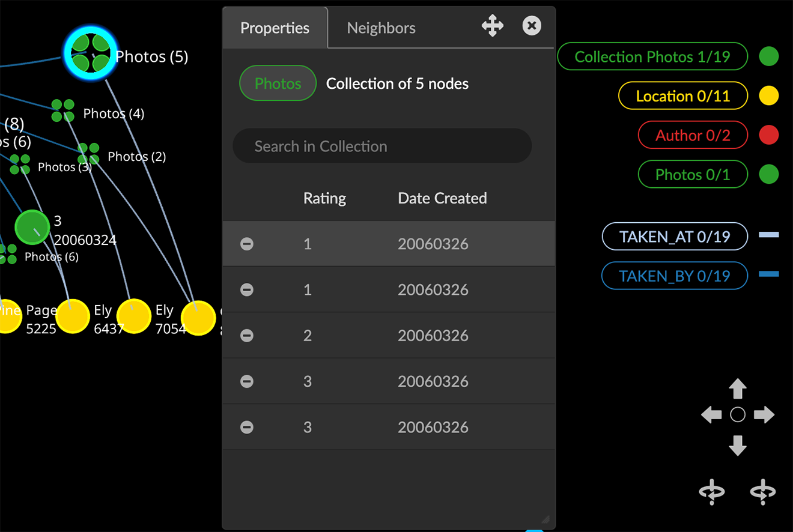Rotate graph counterclockwise with left rotate icon
Screen dimensions: 793x532
[x=712, y=492]
